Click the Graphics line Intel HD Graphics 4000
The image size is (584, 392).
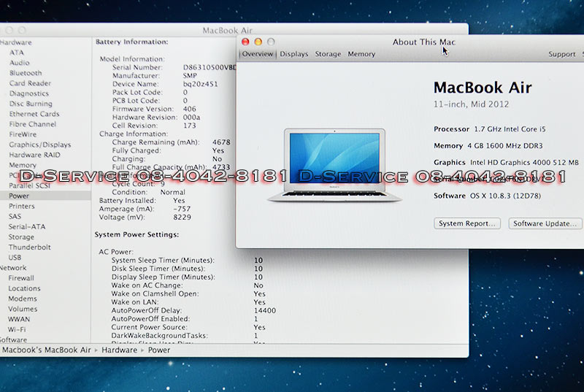(x=506, y=162)
